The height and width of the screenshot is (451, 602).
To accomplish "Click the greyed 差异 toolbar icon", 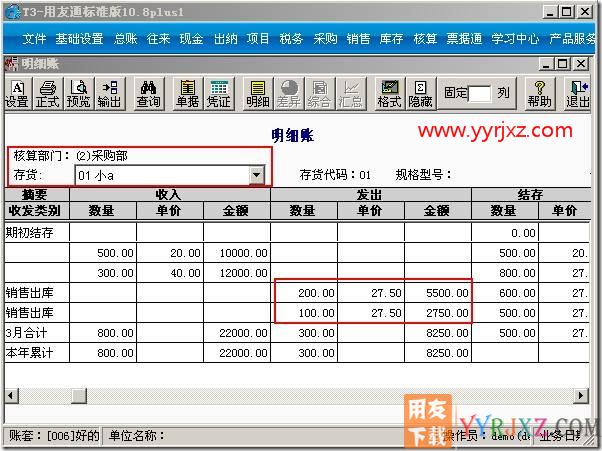I will tap(289, 94).
